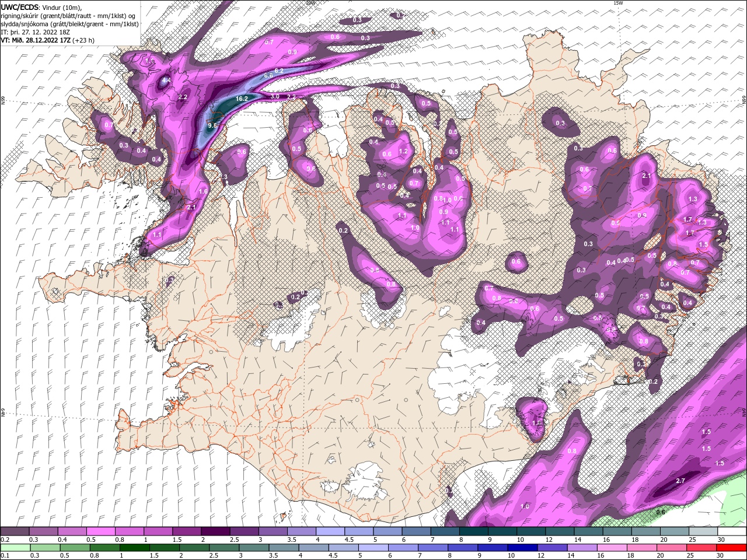Screen dimensions: 747x560
Task: Click the '0.2' label in upper legend row
Action: tap(5, 540)
